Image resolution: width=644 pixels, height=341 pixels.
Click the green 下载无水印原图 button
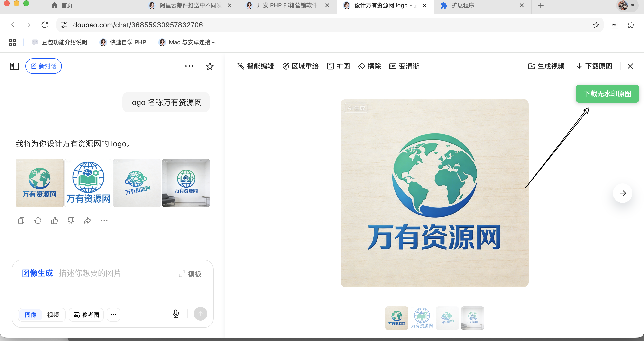tap(607, 94)
